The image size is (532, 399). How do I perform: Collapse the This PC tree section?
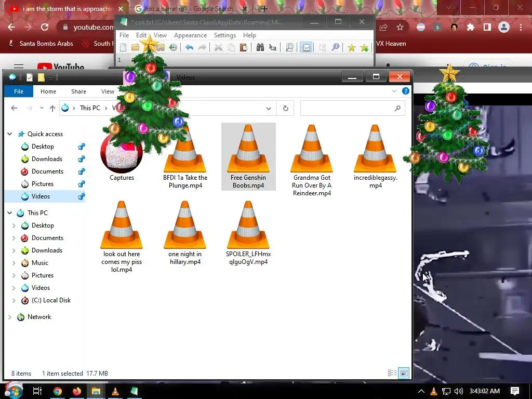click(10, 213)
